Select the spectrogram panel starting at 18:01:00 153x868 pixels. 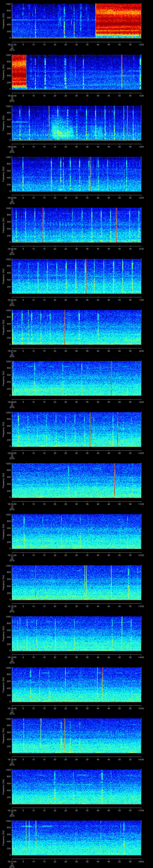[77, 21]
